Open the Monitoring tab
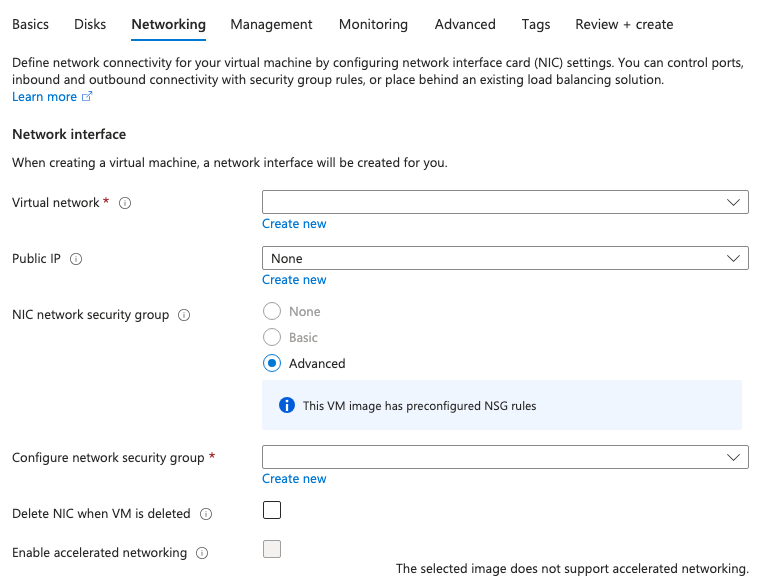Image resolution: width=779 pixels, height=587 pixels. click(x=373, y=24)
